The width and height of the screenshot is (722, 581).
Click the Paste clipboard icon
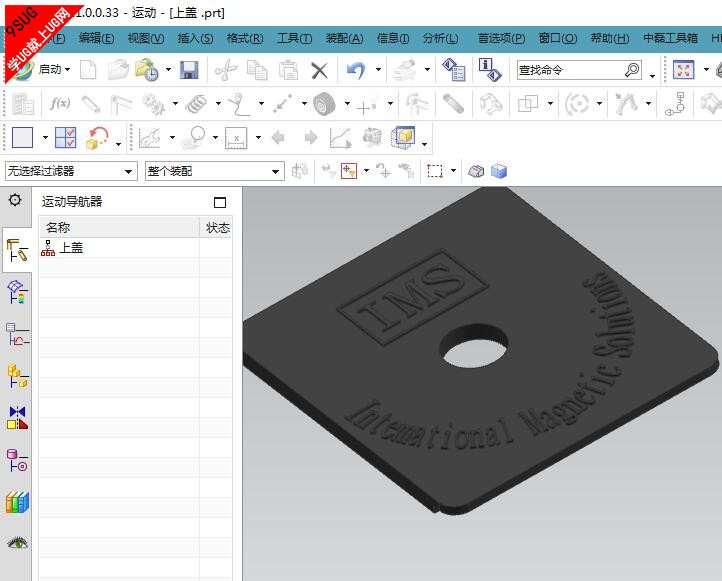click(x=288, y=70)
